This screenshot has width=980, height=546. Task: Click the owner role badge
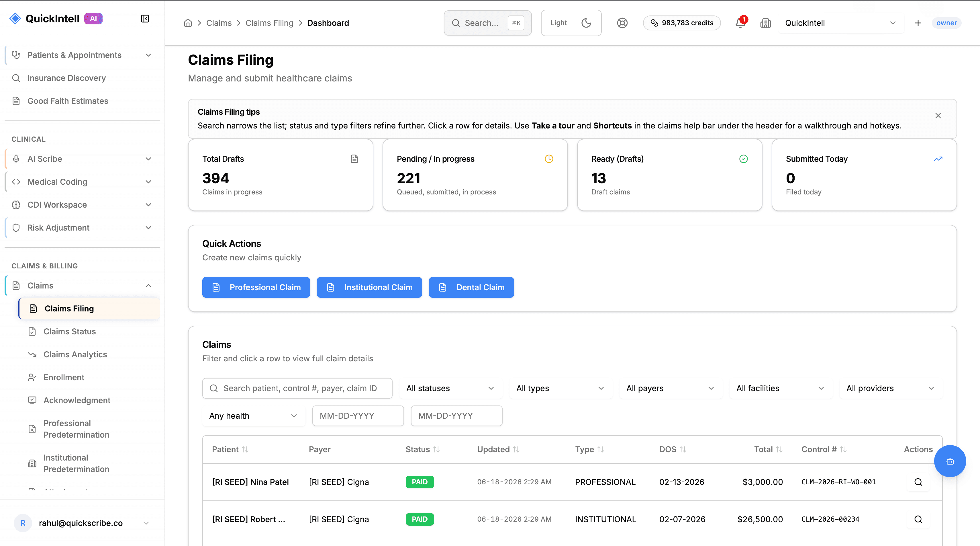tap(946, 23)
